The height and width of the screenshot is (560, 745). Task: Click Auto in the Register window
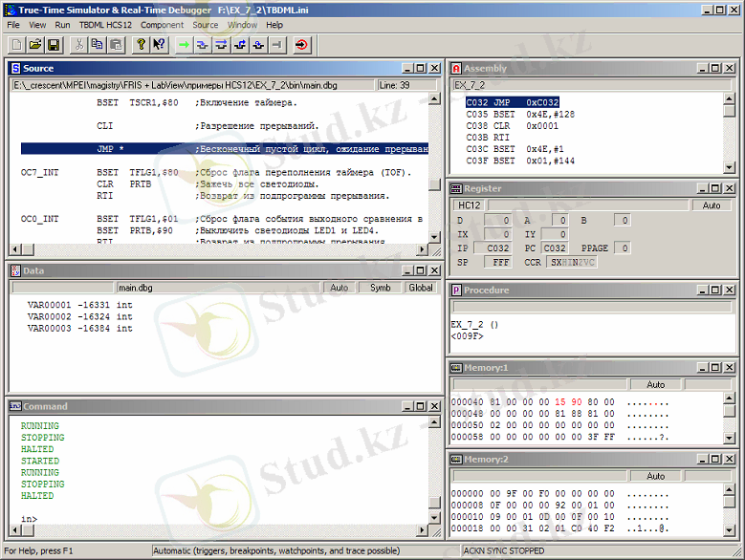click(712, 205)
